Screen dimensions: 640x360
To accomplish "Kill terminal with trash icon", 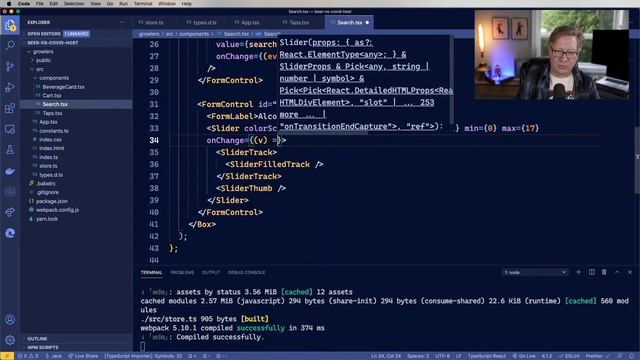I will tap(604, 272).
